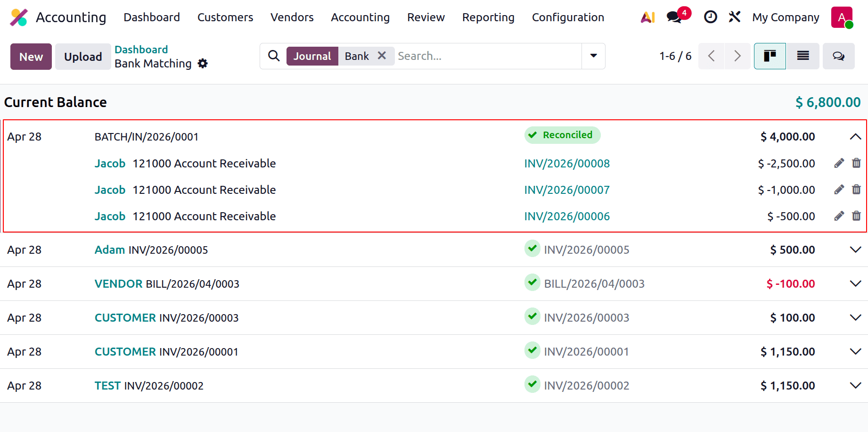Click the Current Balance heading
The image size is (868, 432).
click(x=56, y=102)
